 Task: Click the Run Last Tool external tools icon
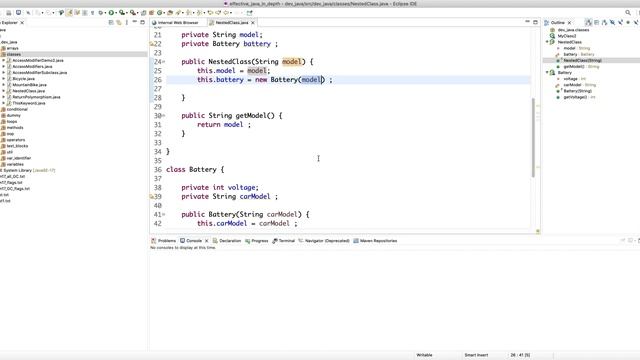[132, 13]
